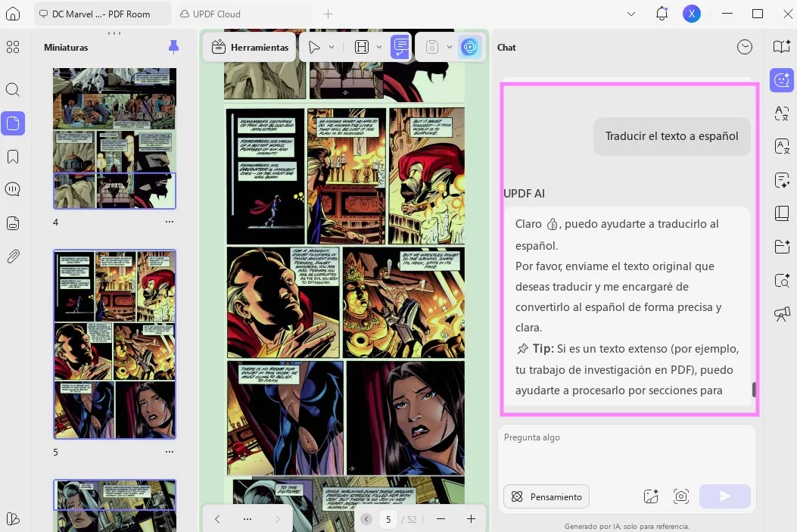Image resolution: width=797 pixels, height=532 pixels.
Task: Click the save document icon
Action: click(431, 47)
